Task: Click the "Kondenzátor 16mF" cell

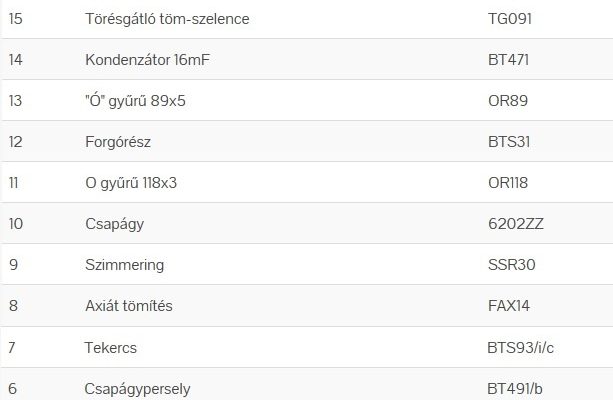Action: (x=148, y=60)
